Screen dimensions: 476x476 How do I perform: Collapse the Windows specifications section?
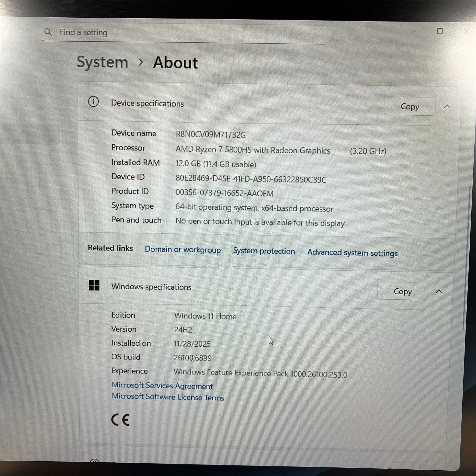click(x=439, y=292)
